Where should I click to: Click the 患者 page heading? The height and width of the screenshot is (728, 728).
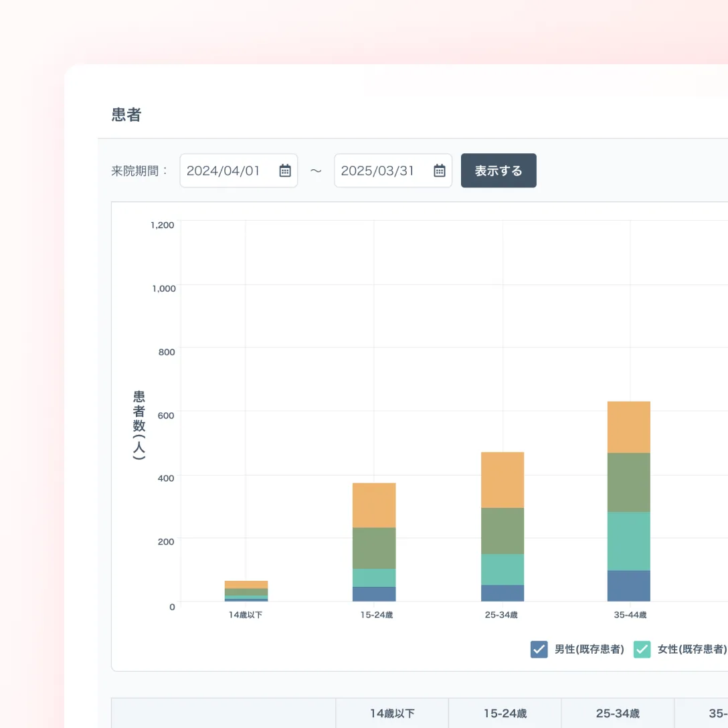[x=126, y=115]
